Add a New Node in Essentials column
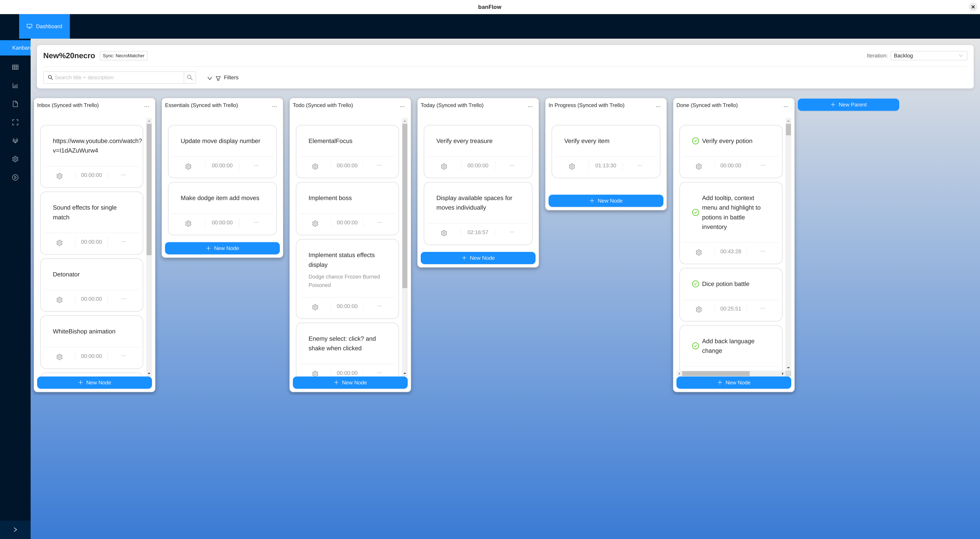This screenshot has width=980, height=539. [x=222, y=248]
